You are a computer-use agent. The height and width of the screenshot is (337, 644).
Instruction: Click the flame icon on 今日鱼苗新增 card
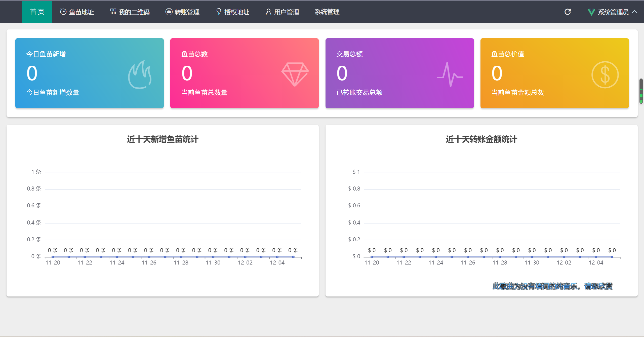140,74
